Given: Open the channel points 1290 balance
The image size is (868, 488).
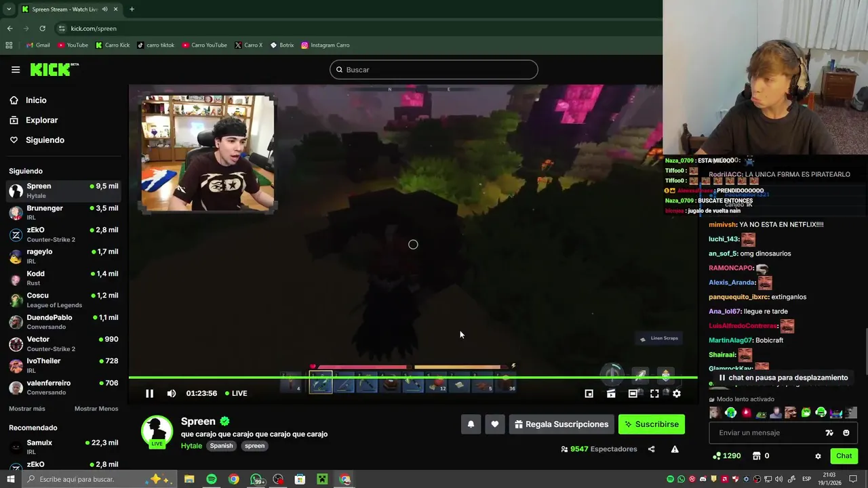Looking at the screenshot, I should pyautogui.click(x=726, y=456).
